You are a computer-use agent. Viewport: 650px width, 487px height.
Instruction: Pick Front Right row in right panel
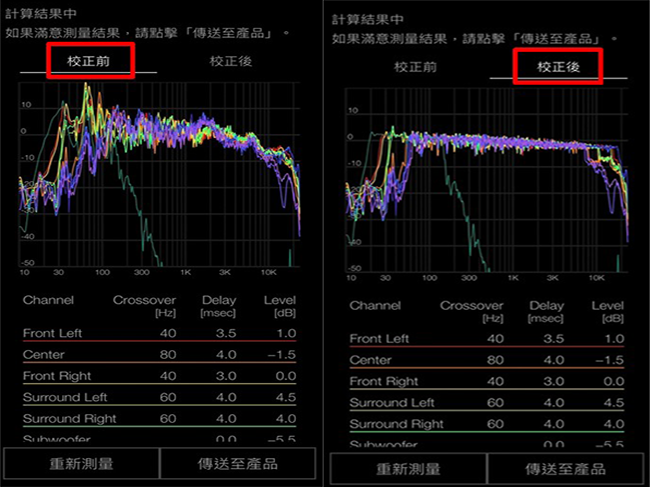click(x=487, y=382)
